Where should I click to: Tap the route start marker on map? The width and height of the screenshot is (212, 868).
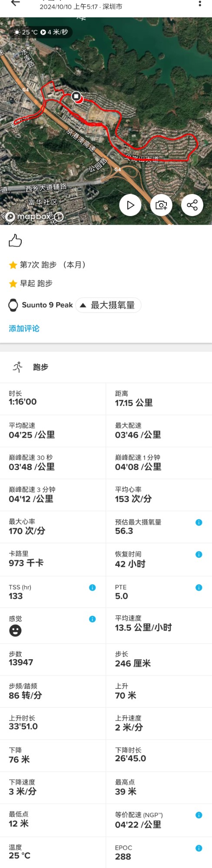pos(76,96)
